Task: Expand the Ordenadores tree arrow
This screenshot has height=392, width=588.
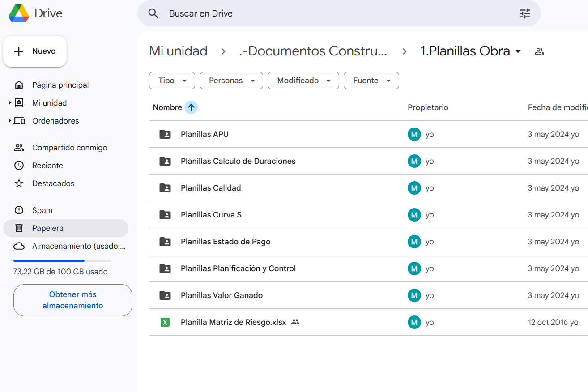Action: click(x=10, y=121)
